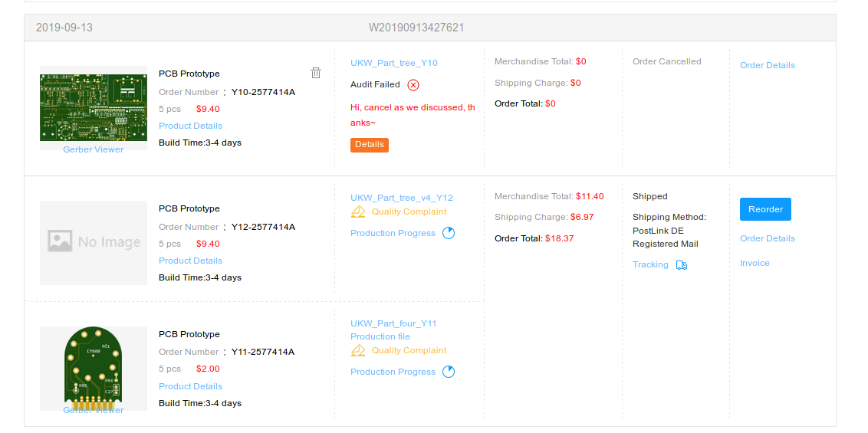The image size is (868, 433).
Task: View Product Details for order Y12-2577414A
Action: pyautogui.click(x=190, y=261)
